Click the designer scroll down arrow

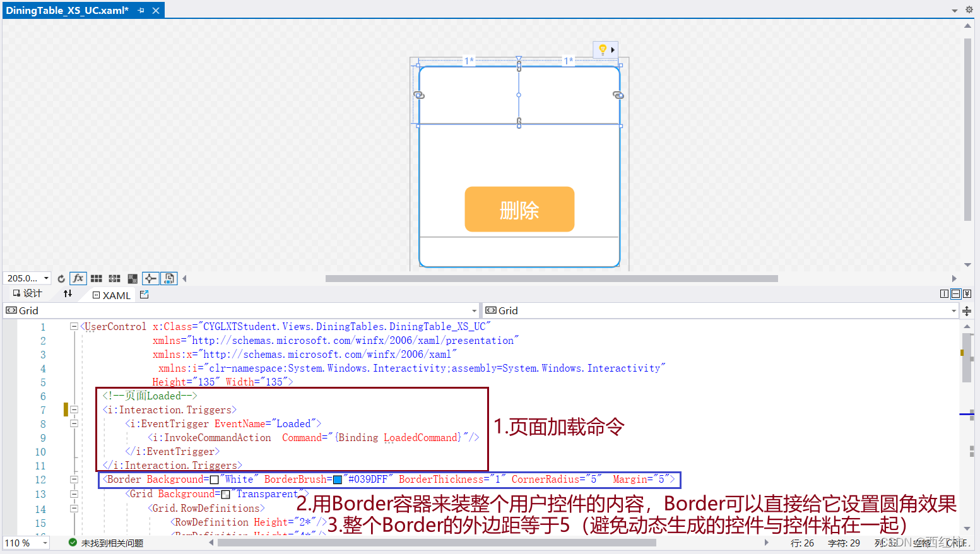[x=967, y=265]
